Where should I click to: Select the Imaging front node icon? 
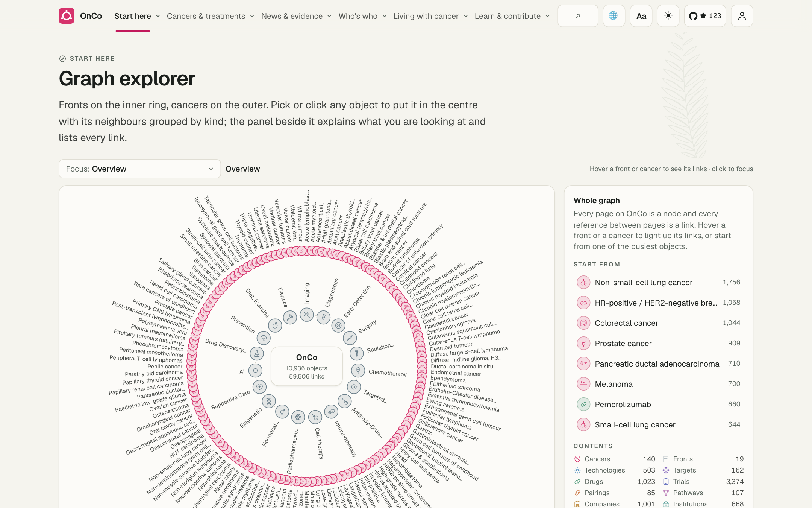pyautogui.click(x=307, y=315)
